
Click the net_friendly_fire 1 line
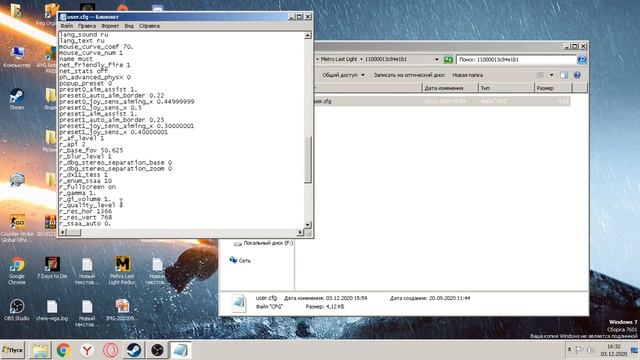[95, 65]
